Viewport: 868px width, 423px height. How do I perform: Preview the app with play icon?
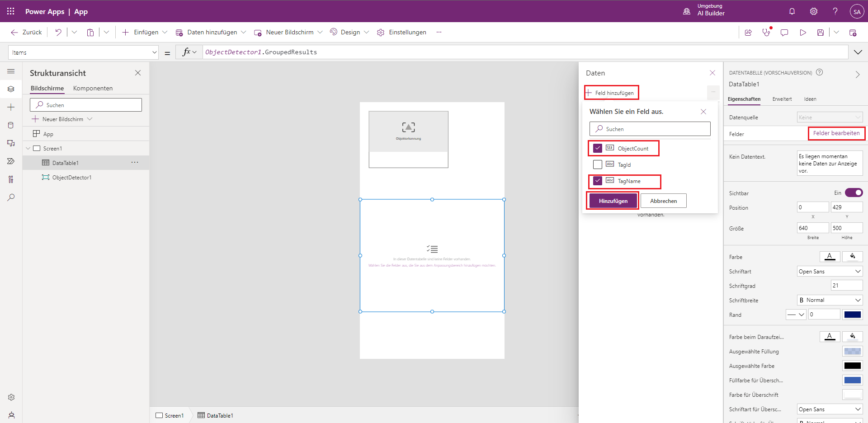803,33
